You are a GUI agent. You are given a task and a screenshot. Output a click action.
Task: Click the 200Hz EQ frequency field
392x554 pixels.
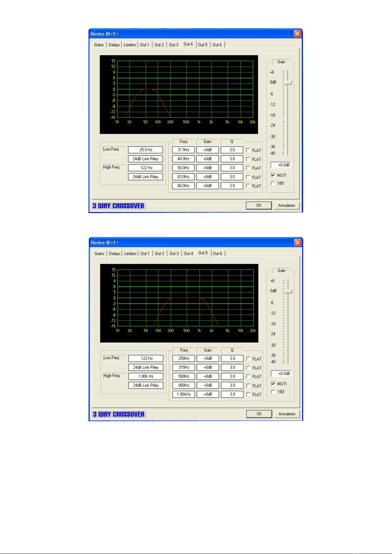(184, 358)
